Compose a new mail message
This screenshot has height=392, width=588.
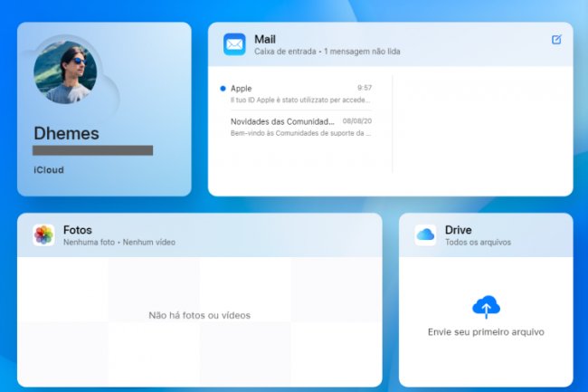tap(556, 40)
